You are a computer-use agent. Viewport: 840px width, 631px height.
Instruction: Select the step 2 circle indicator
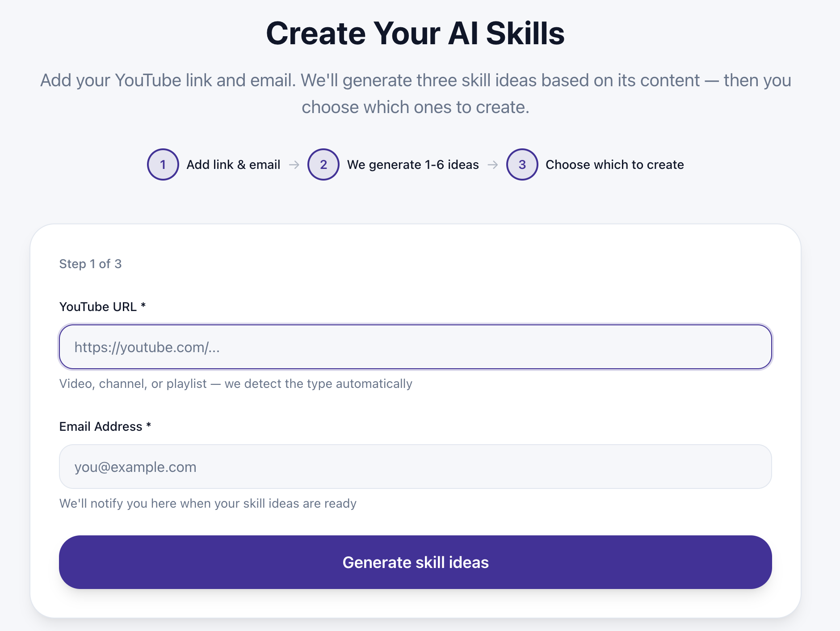pyautogui.click(x=323, y=164)
